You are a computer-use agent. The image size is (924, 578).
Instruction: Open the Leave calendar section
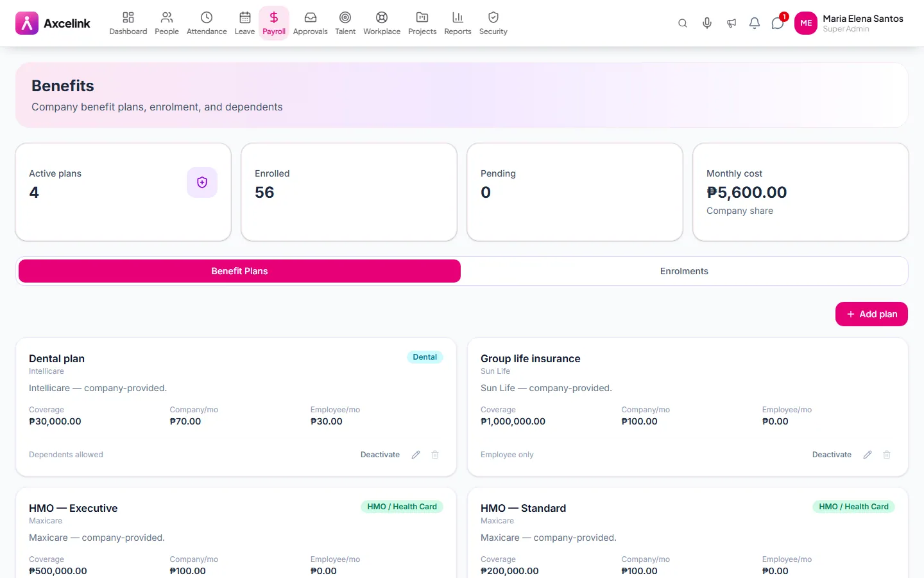[x=244, y=23]
